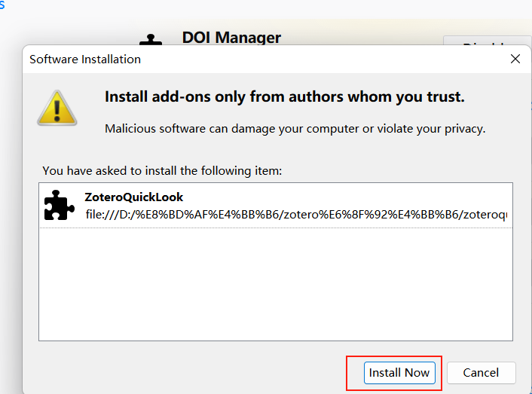This screenshot has width=532, height=394.
Task: Click the trusted authors warning heading
Action: (x=284, y=96)
